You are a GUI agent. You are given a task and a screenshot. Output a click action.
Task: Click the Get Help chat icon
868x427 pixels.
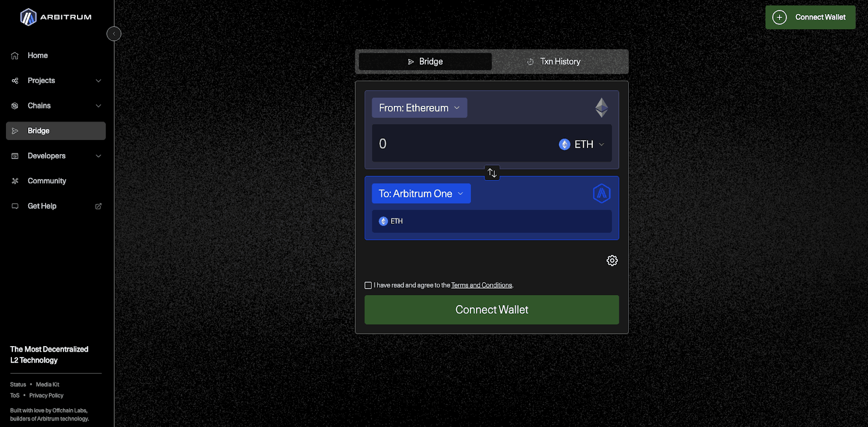(15, 206)
